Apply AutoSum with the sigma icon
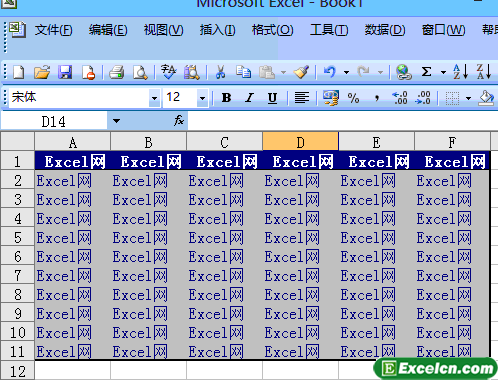498x380 pixels. tap(426, 72)
